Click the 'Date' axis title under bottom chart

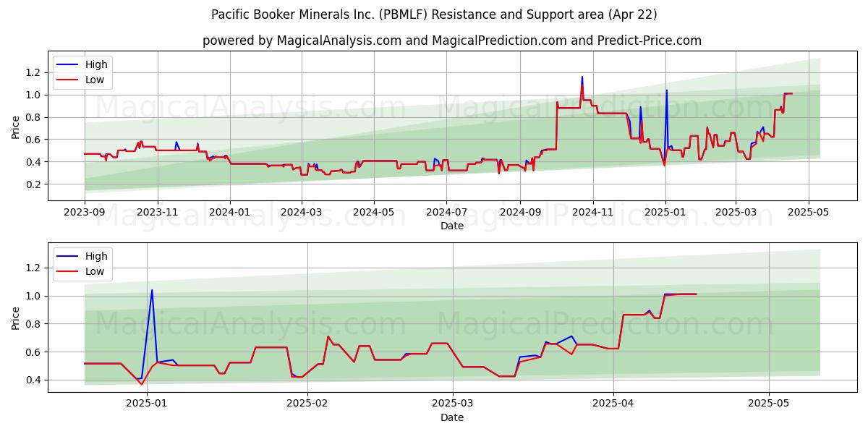coord(452,417)
